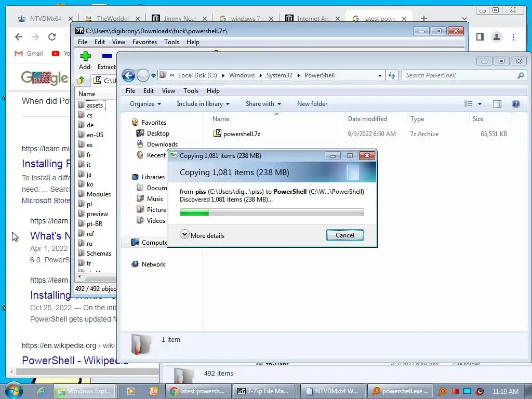Image resolution: width=532 pixels, height=399 pixels.
Task: Click Explorer Back navigation arrow
Action: pos(129,75)
